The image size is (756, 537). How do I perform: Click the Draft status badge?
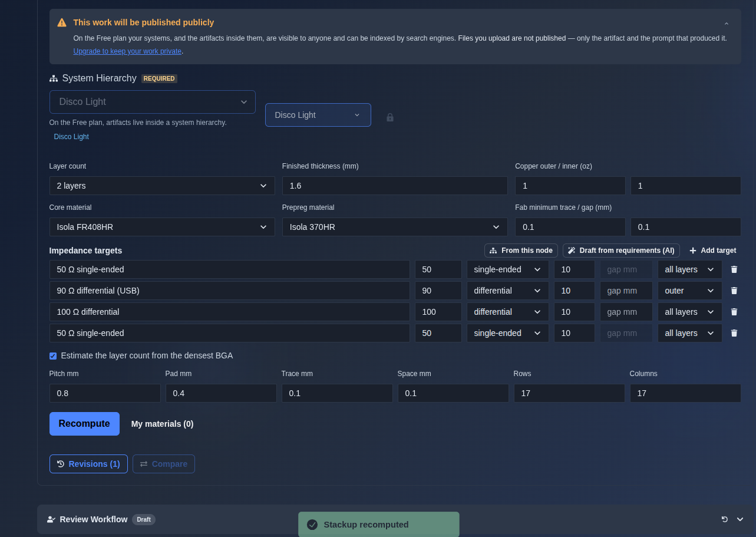144,519
